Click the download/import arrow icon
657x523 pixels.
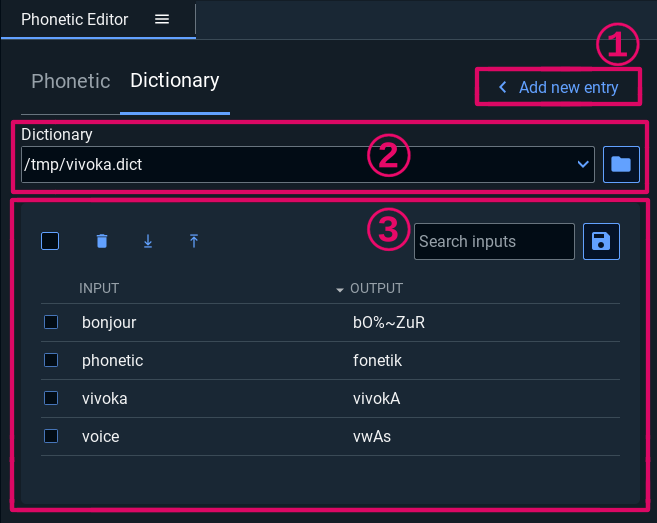pyautogui.click(x=148, y=241)
